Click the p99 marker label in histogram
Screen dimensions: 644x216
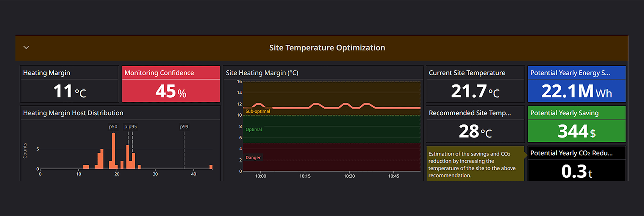(x=184, y=127)
